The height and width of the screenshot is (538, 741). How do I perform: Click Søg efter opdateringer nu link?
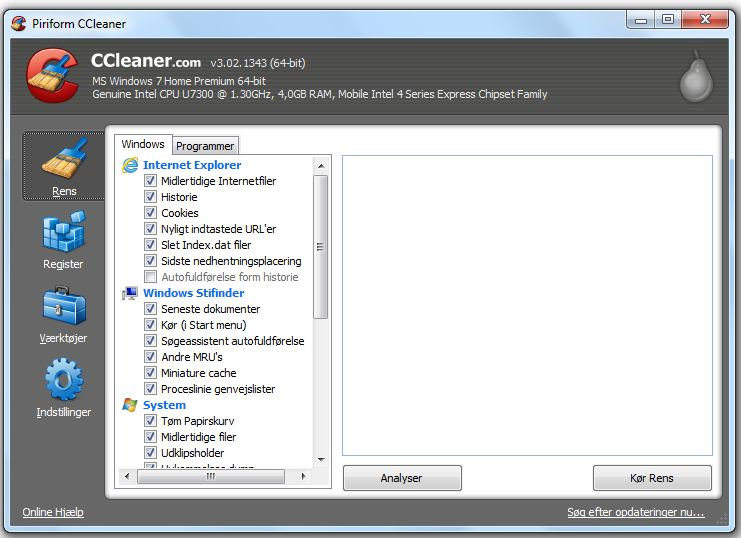[636, 512]
